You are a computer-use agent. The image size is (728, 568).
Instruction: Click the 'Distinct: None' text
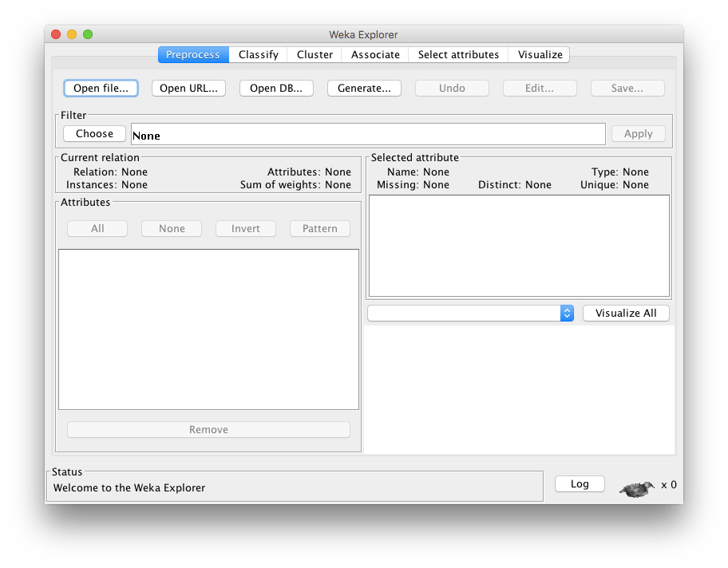(515, 185)
